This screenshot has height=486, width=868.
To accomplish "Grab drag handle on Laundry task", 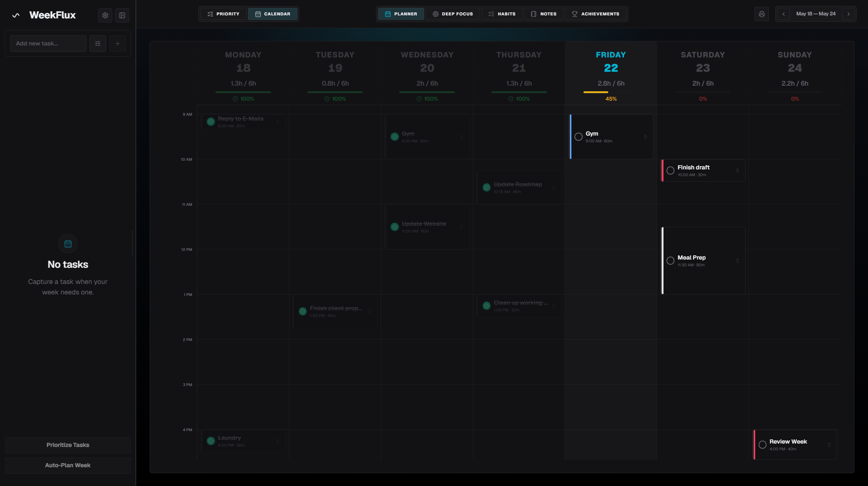I will pos(278,441).
